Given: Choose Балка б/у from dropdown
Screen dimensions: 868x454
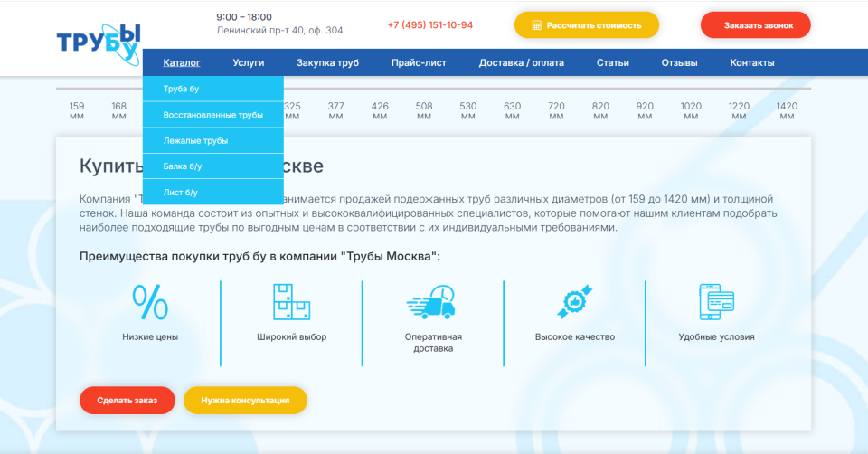Looking at the screenshot, I should point(213,166).
